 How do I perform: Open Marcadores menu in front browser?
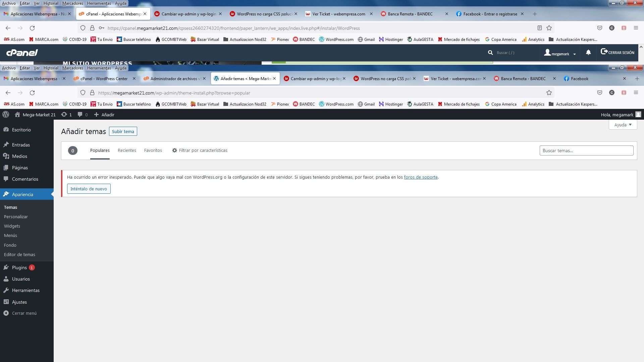73,68
